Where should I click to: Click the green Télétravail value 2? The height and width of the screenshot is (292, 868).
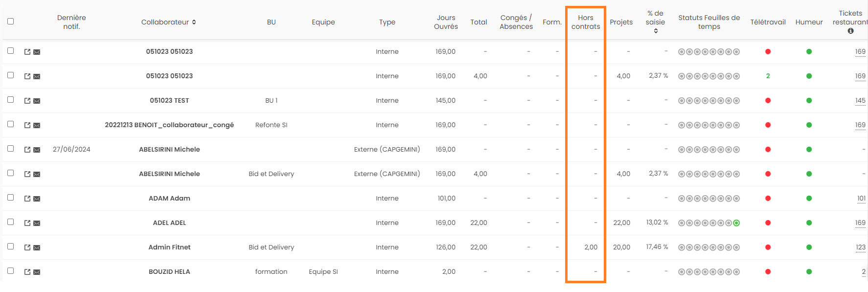tap(768, 76)
